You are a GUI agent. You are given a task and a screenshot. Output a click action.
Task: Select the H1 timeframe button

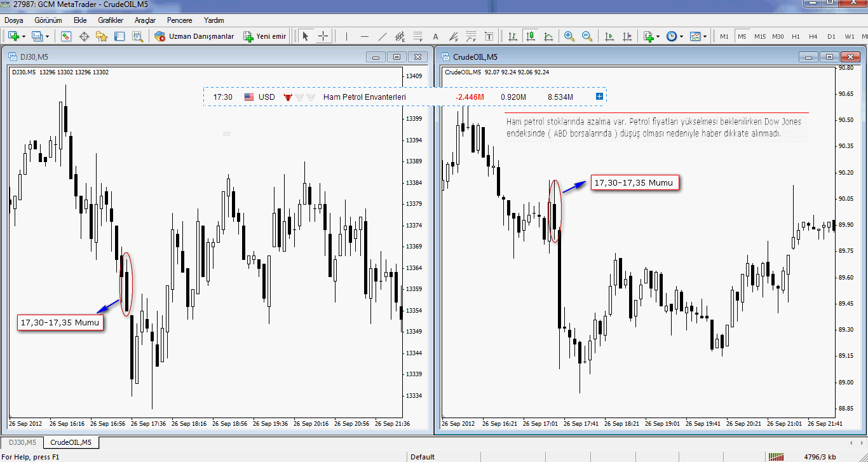(796, 36)
